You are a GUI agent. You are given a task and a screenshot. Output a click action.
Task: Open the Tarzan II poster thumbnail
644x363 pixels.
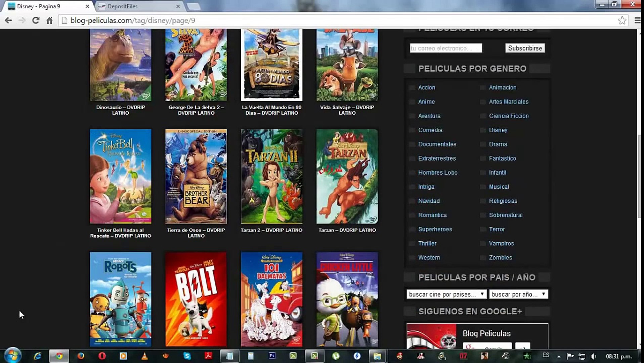click(x=271, y=176)
